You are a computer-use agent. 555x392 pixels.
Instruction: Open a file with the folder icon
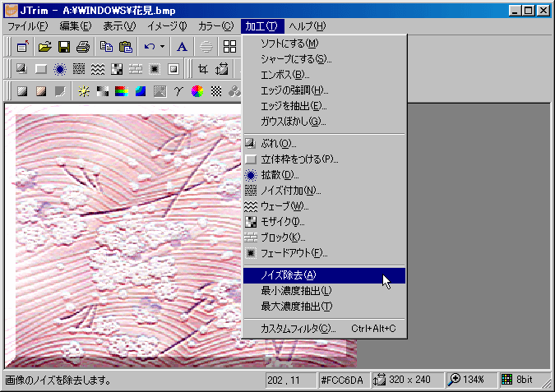tap(45, 47)
